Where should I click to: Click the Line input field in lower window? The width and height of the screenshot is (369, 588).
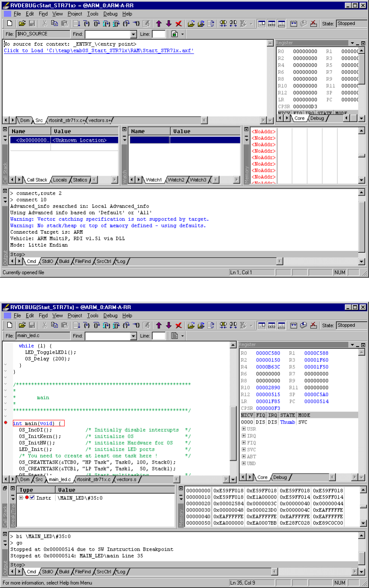coord(158,336)
